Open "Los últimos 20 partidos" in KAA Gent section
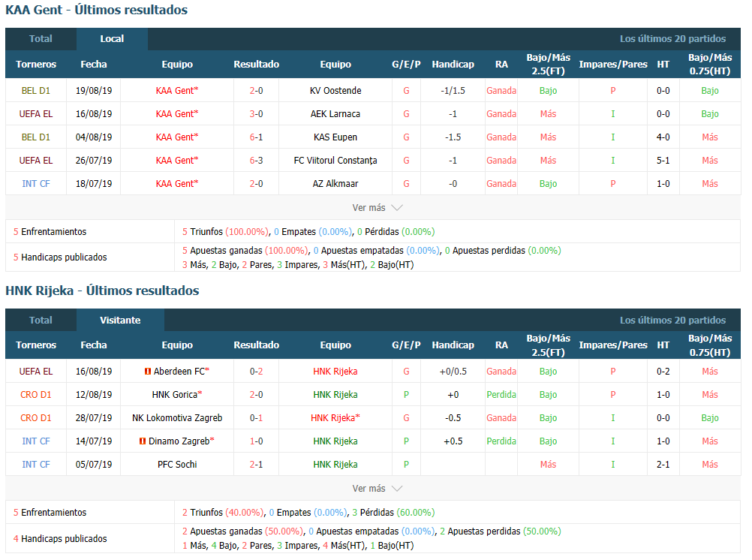The width and height of the screenshot is (752, 560). coord(672,39)
